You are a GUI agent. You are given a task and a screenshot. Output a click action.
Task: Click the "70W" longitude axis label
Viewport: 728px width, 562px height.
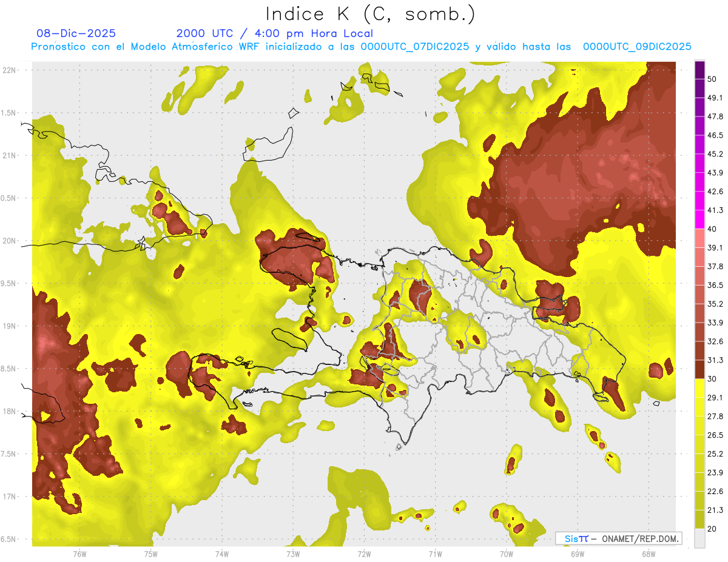coord(507,554)
